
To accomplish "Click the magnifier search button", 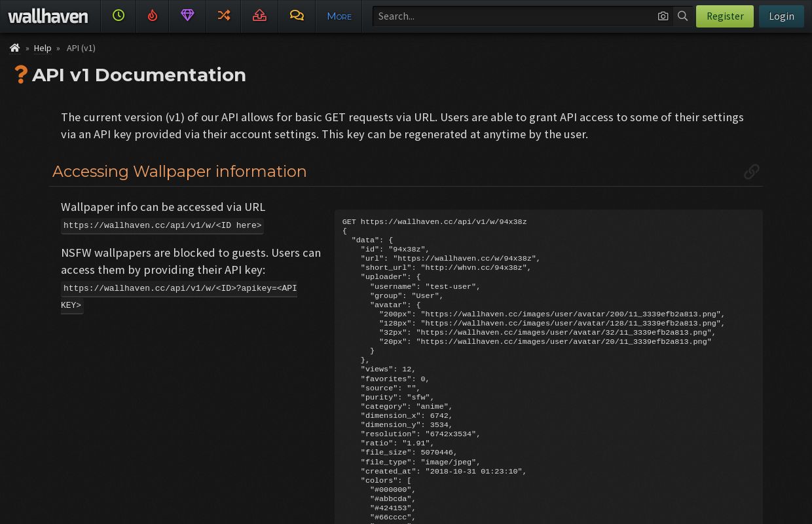I will [682, 16].
